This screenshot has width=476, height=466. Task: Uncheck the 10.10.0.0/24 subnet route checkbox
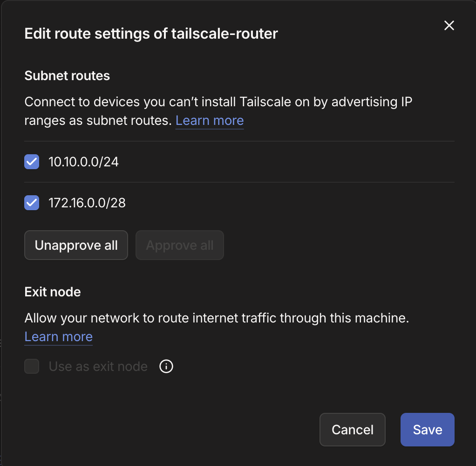tap(32, 162)
